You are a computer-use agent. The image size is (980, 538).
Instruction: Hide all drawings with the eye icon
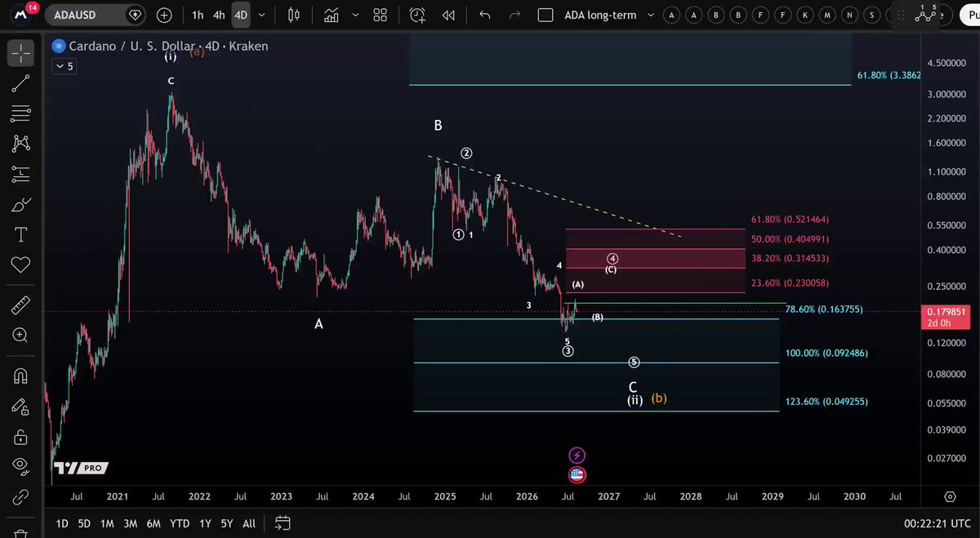(20, 466)
